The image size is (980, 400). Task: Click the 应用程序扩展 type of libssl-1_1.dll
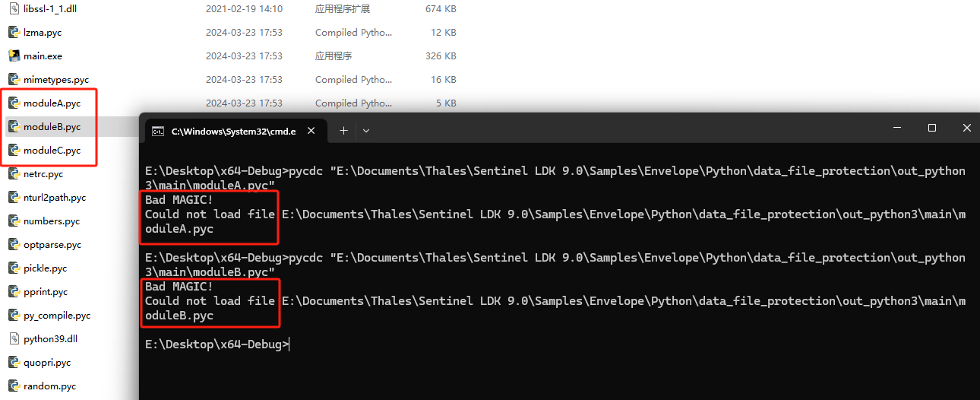coord(343,9)
